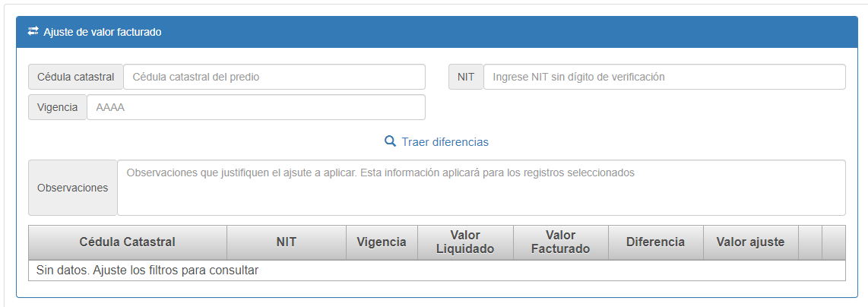Sort by the Cédula Catastral column header

click(x=128, y=242)
